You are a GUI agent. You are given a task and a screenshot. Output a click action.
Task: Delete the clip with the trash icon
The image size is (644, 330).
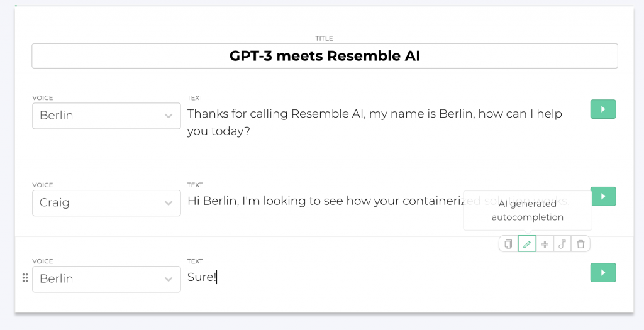pos(580,245)
